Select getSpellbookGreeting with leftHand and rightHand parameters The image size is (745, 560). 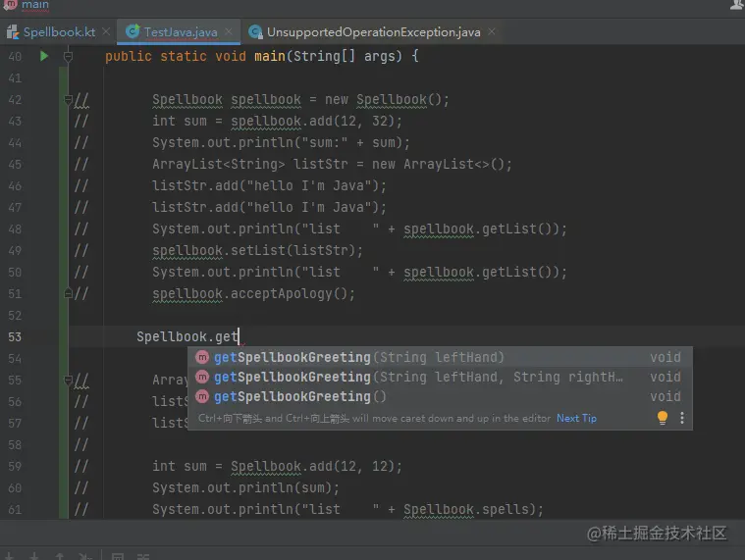(x=440, y=377)
